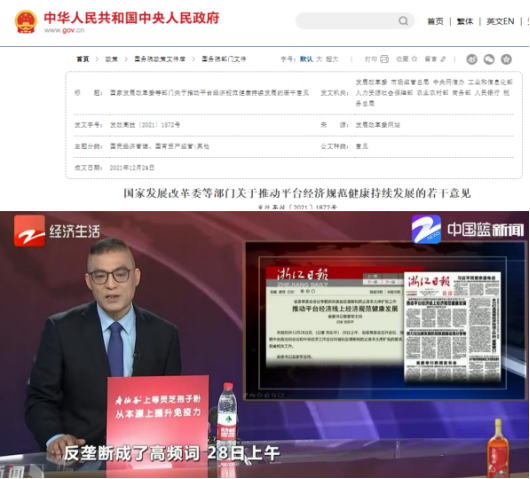Open the 英文EN English version
The width and height of the screenshot is (530, 479).
500,21
